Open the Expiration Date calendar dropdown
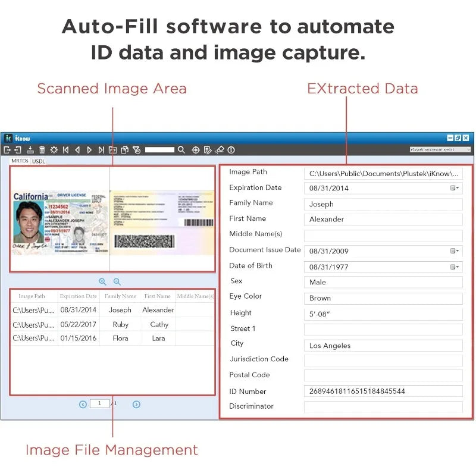The image size is (476, 476). [x=455, y=188]
